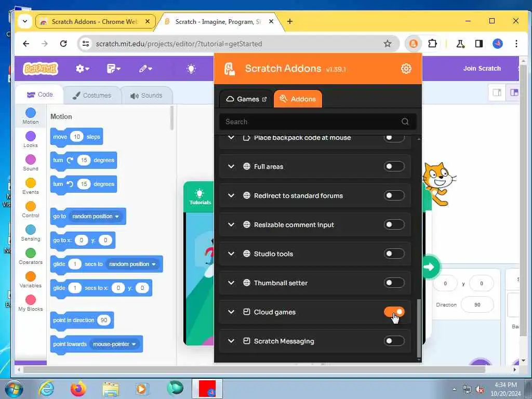Open mouse-pointer dropdown in point towards block
The width and height of the screenshot is (532, 399).
pyautogui.click(x=115, y=344)
